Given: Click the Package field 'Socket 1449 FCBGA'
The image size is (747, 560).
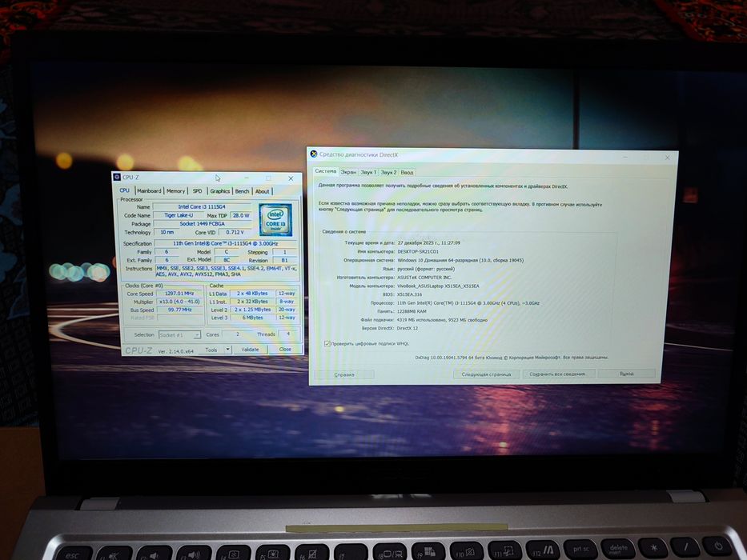Looking at the screenshot, I should [202, 224].
